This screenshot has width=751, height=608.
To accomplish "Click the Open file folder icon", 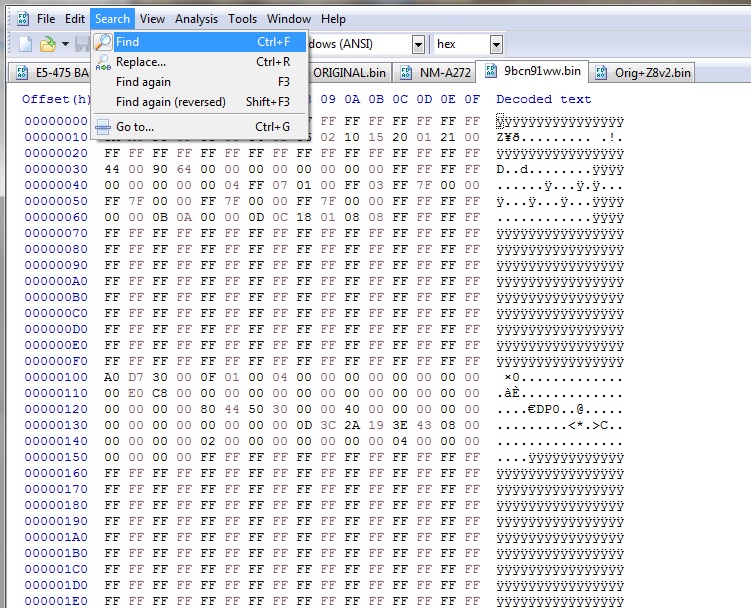I will 47,44.
